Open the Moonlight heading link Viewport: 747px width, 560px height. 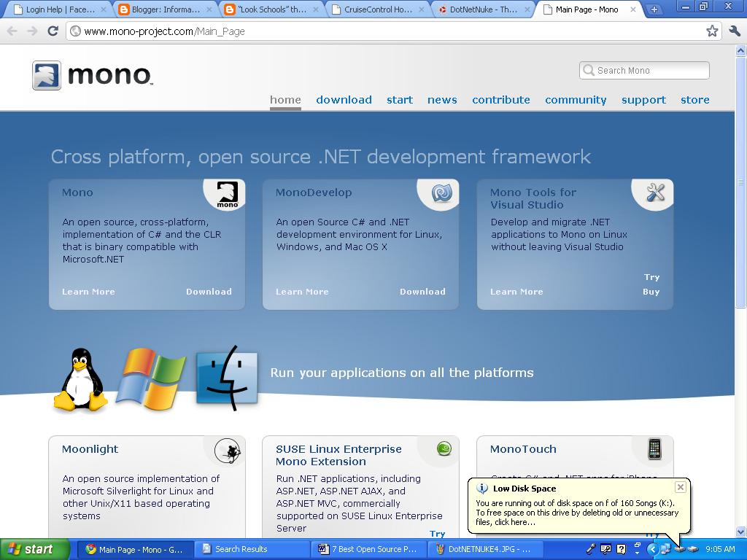coord(90,449)
